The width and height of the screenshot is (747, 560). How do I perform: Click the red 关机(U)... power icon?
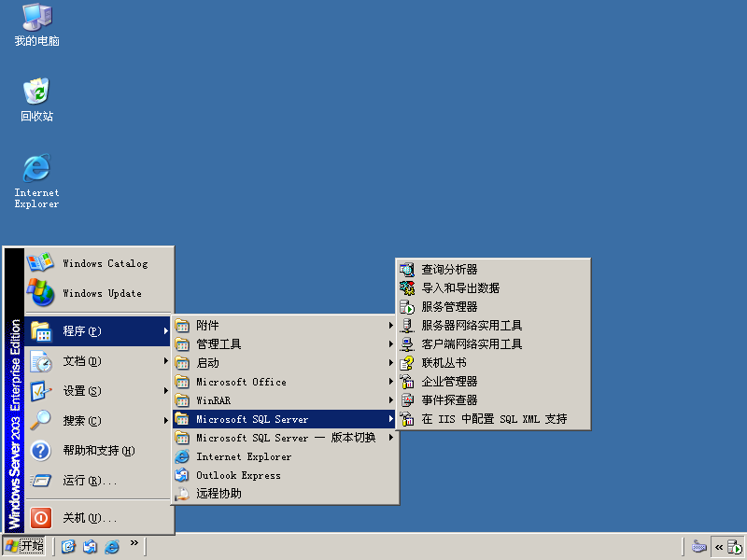(x=41, y=518)
